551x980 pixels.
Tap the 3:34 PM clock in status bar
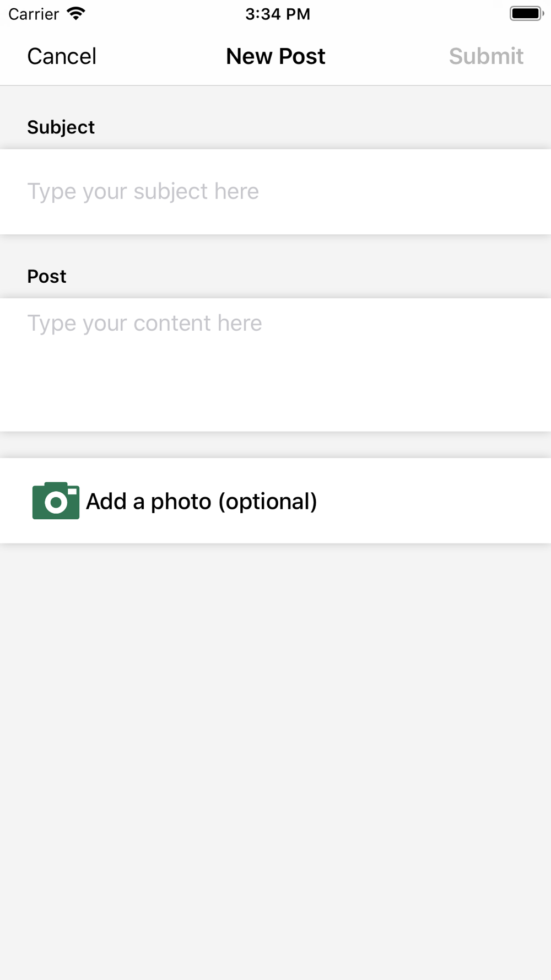tap(278, 14)
